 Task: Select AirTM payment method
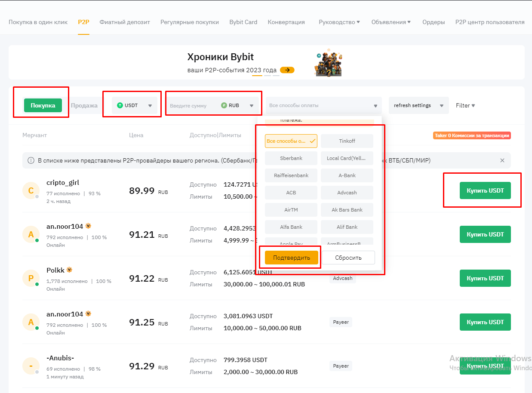(291, 210)
